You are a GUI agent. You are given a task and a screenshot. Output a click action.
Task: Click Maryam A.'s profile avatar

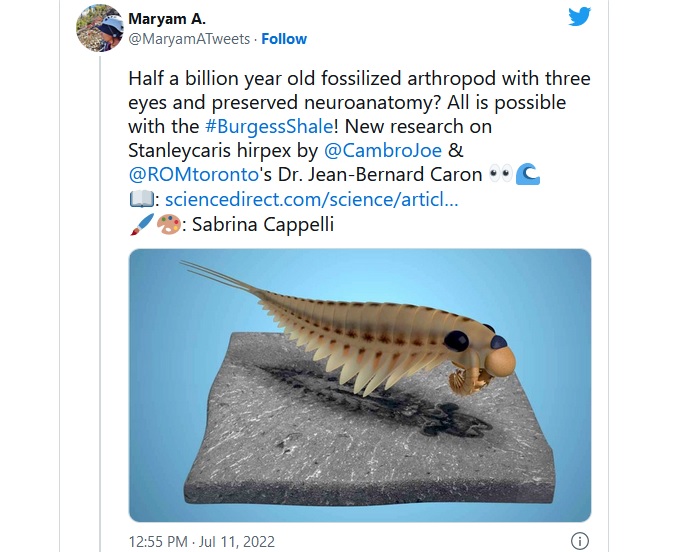pos(100,28)
